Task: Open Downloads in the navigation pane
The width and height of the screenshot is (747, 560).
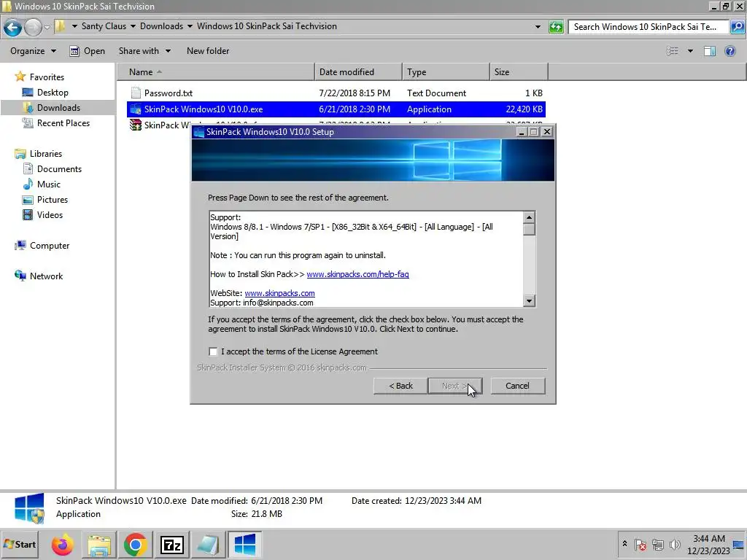Action: click(x=58, y=108)
